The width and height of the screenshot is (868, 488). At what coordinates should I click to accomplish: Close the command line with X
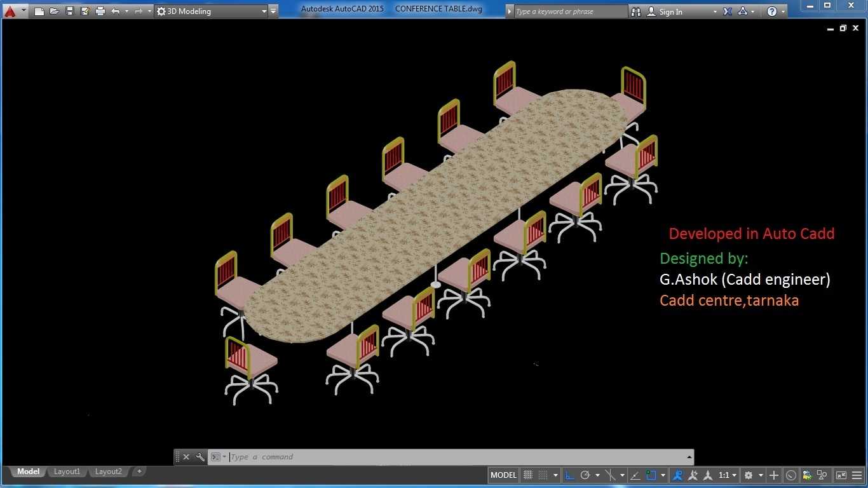(186, 457)
